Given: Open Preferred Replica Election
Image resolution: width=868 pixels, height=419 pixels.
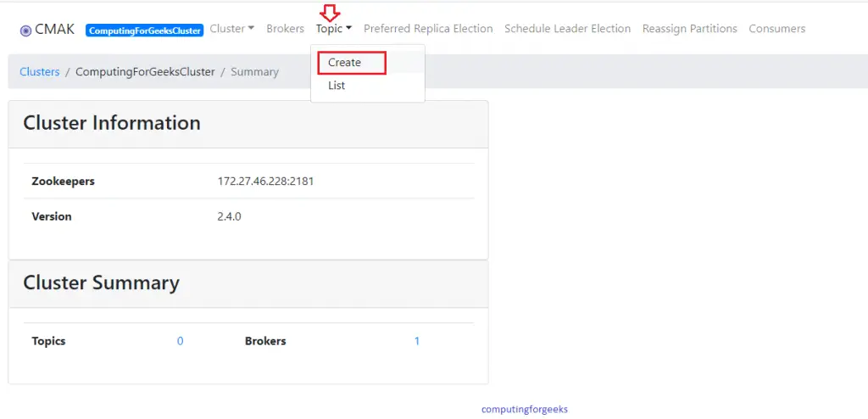Looking at the screenshot, I should [x=428, y=28].
